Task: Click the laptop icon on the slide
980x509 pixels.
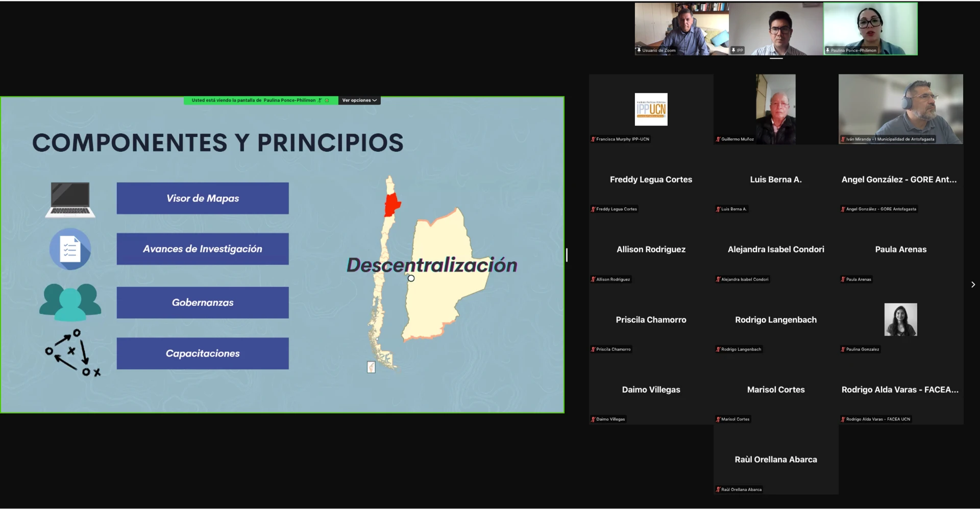Action: (70, 199)
